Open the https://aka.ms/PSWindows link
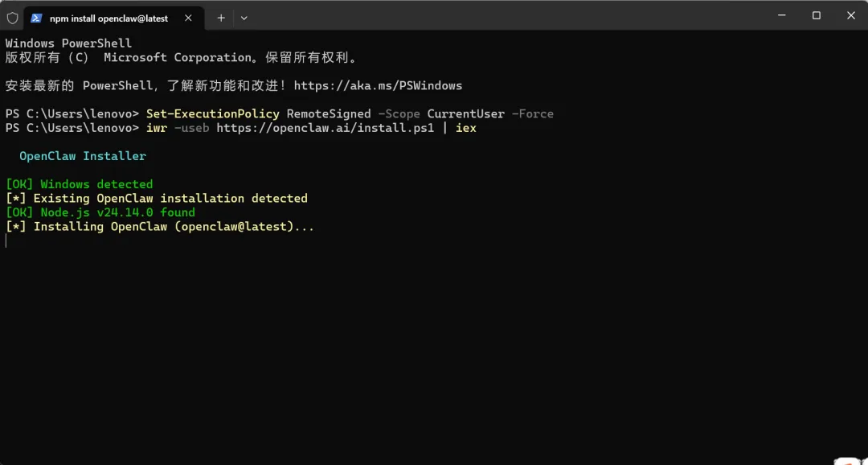868x465 pixels. (x=378, y=85)
